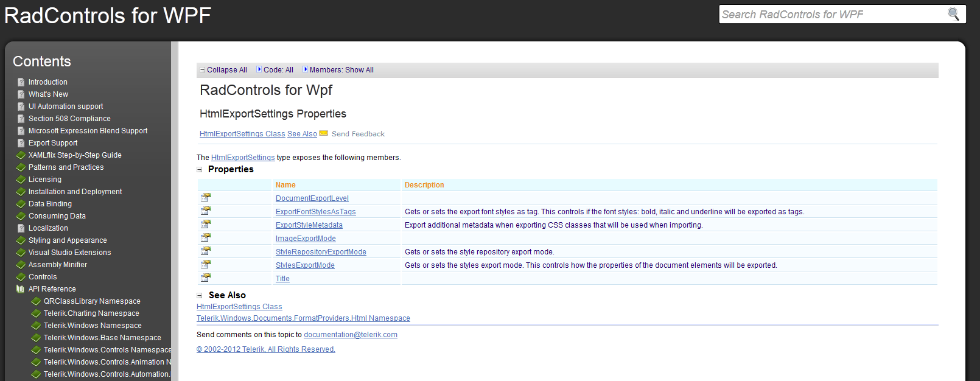980x381 pixels.
Task: Click the property icon for ImageExportMode
Action: click(206, 237)
